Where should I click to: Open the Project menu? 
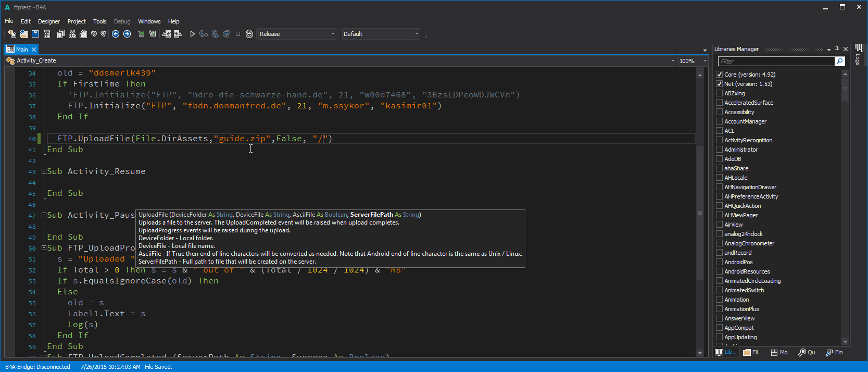77,21
